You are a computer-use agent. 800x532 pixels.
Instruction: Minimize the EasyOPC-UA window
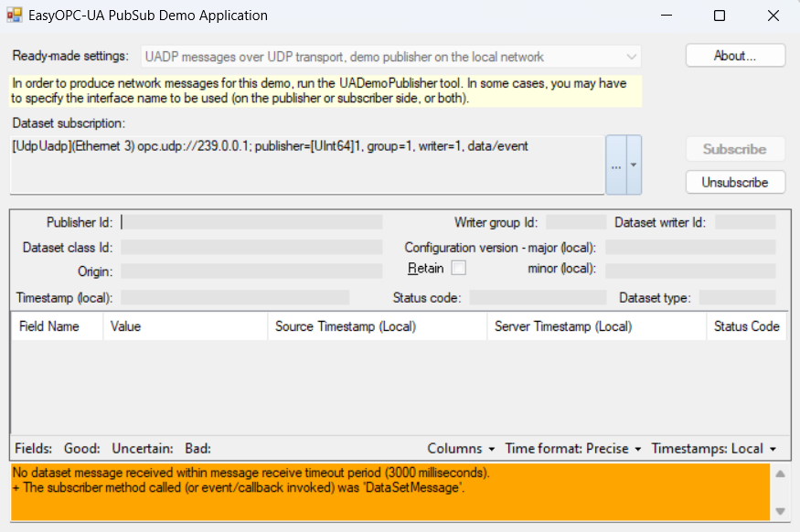point(667,16)
